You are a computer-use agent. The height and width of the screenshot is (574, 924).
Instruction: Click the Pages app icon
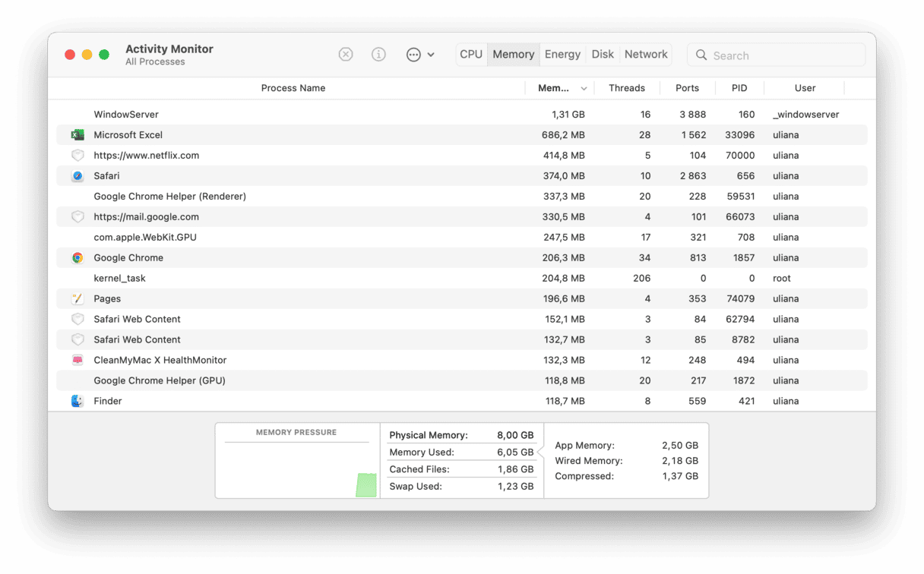pos(78,299)
